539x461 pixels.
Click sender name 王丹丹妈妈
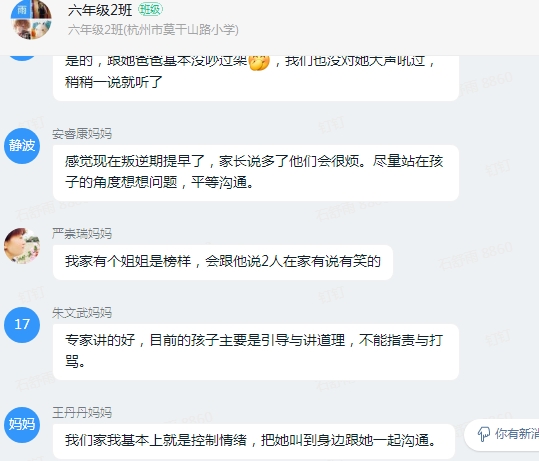pyautogui.click(x=82, y=413)
